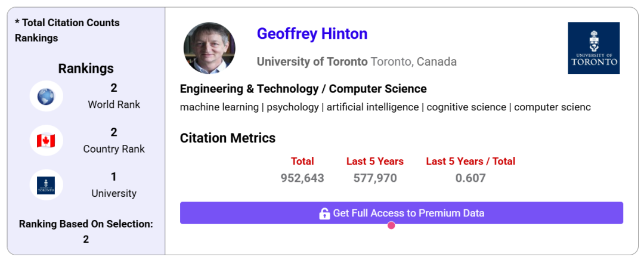Click the University of Toronto logo top right

pos(593,48)
